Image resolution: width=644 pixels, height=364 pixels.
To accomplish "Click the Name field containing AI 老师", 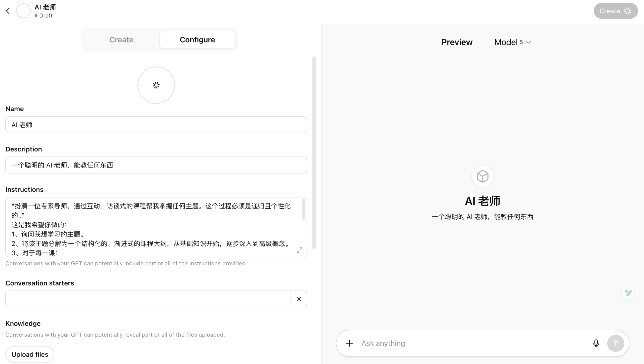I will point(156,125).
